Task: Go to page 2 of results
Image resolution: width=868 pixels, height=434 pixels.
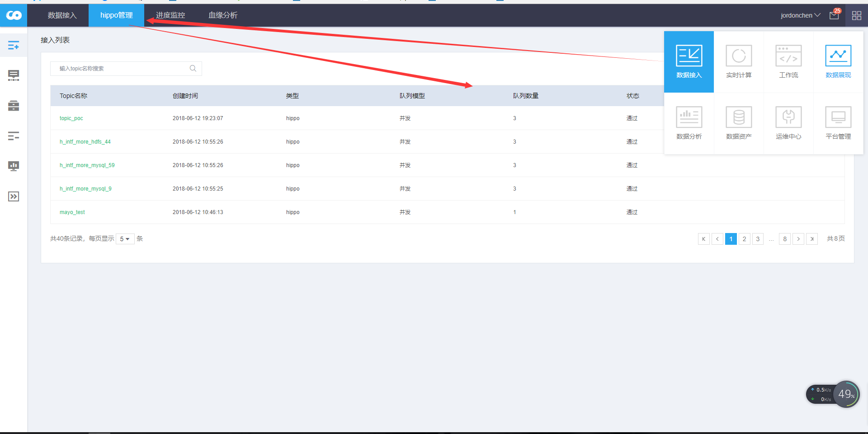Action: (x=744, y=239)
